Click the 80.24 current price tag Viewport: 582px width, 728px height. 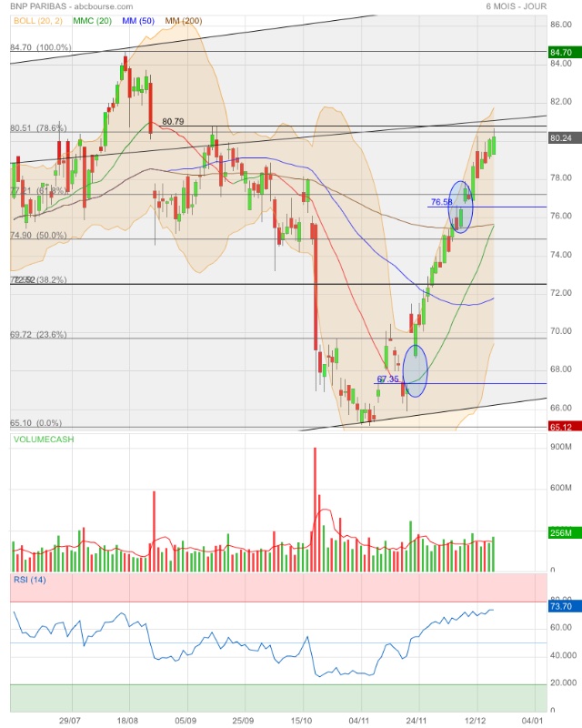coord(565,138)
